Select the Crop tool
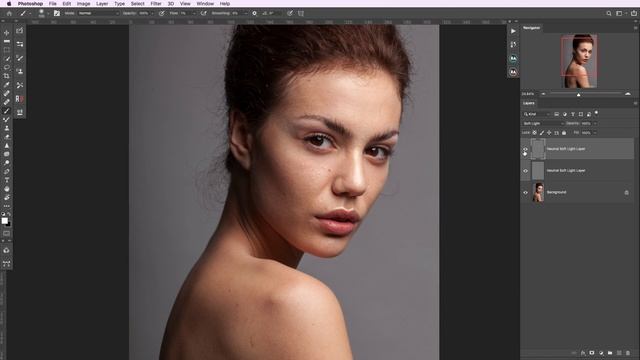This screenshot has width=640, height=360. 7,76
